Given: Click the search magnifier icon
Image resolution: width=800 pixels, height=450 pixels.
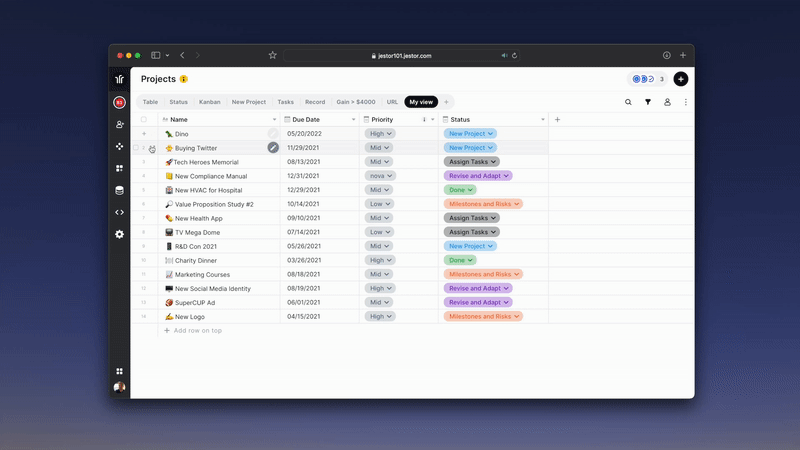Looking at the screenshot, I should point(628,102).
